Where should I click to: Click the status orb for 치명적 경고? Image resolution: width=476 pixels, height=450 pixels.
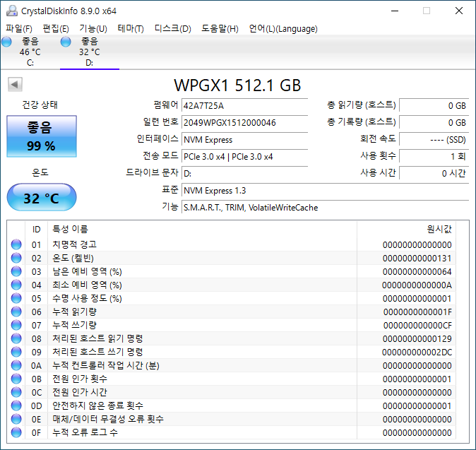coord(16,244)
